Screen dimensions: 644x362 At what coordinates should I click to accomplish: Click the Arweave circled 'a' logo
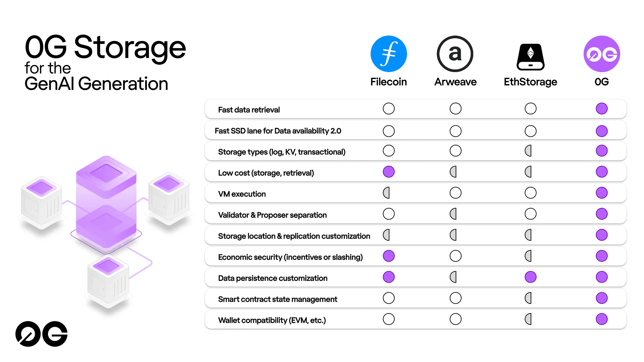pyautogui.click(x=455, y=54)
